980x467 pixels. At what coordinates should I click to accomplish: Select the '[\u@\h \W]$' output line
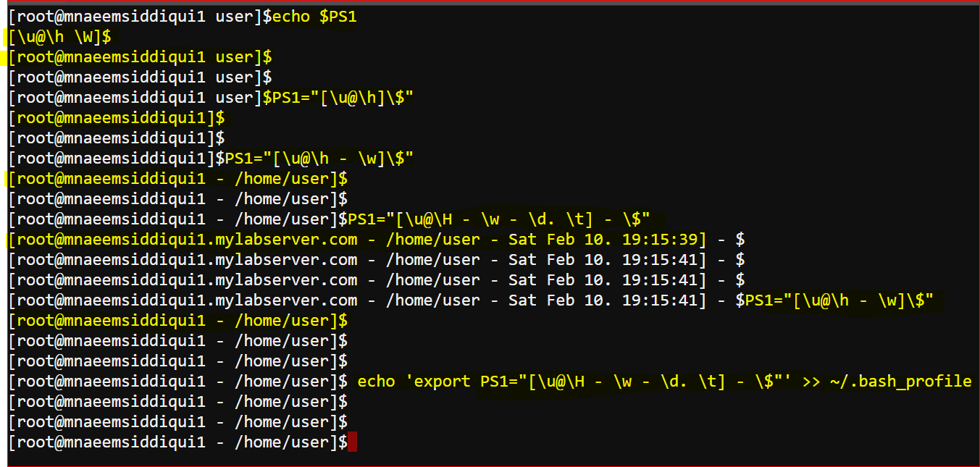[60, 36]
